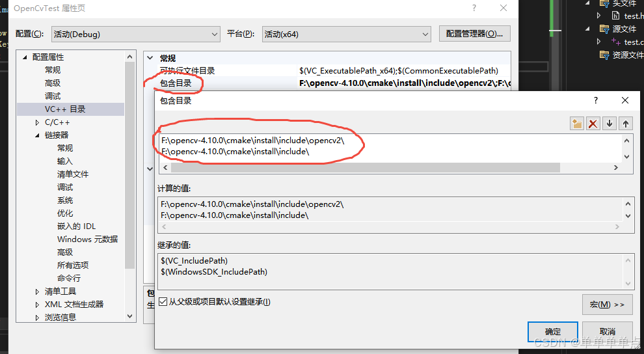Viewport: 644px width, 354px height.
Task: Select test.h file icon in Solution Explorer
Action: [615, 16]
